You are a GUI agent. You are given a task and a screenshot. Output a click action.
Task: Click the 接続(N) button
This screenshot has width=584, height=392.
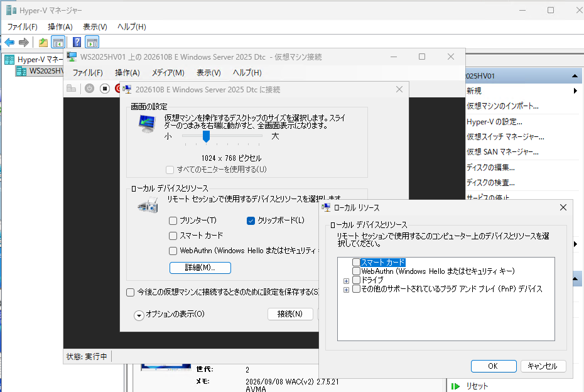point(290,314)
